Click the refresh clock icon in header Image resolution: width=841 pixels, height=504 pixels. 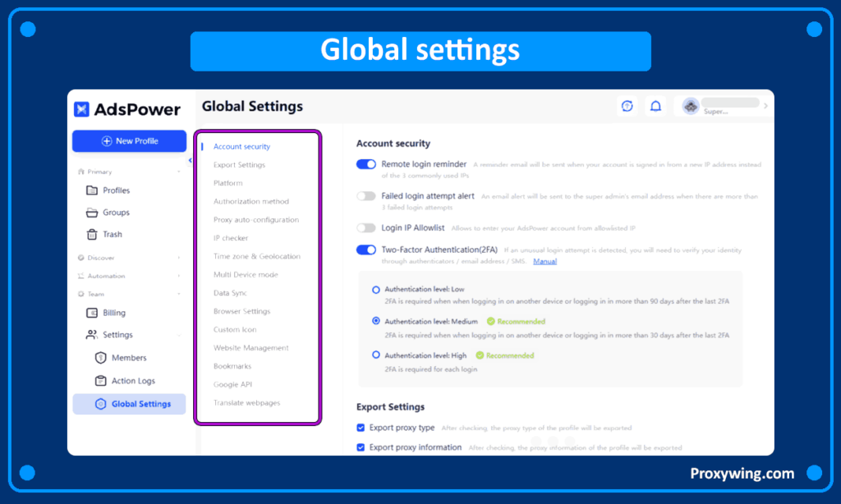click(x=627, y=106)
